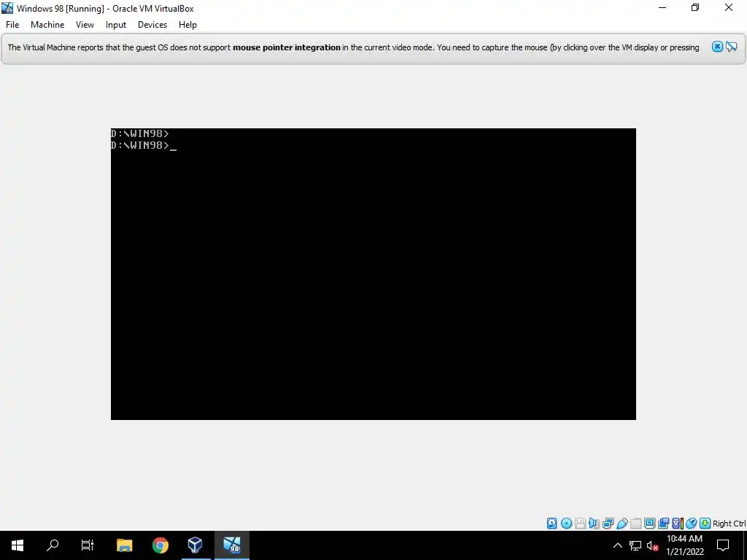Click the muted volume tray icon
747x560 pixels.
point(652,545)
